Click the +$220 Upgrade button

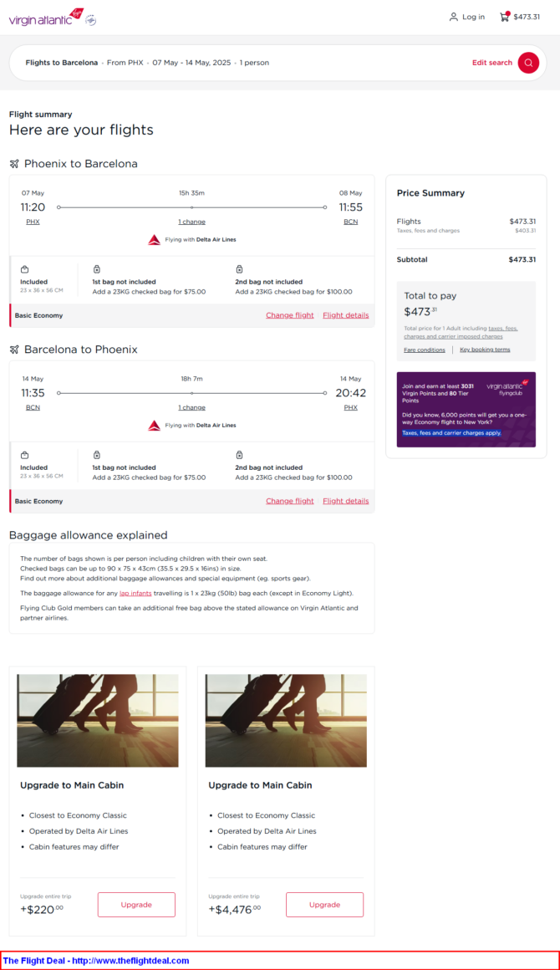(x=136, y=905)
